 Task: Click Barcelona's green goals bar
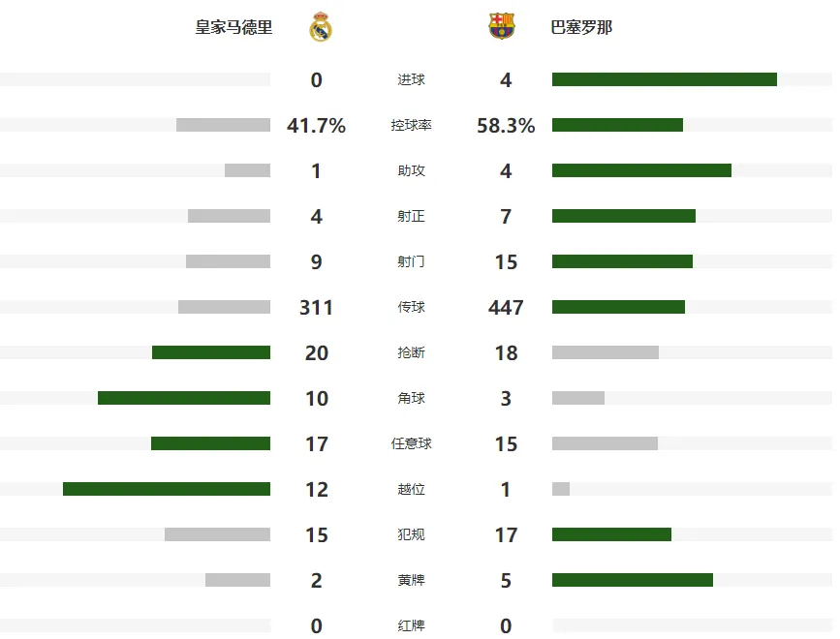pos(665,79)
